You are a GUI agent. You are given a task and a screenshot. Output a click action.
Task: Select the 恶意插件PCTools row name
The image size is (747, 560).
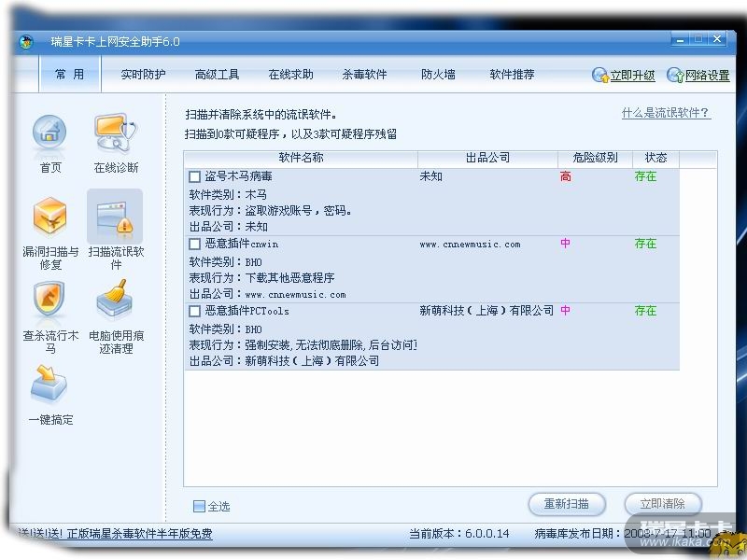point(247,311)
